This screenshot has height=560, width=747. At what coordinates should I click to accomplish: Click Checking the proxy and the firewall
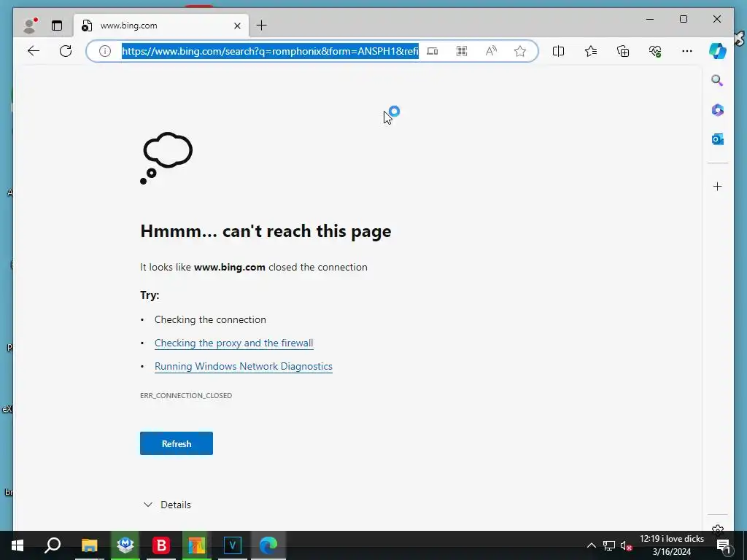[x=234, y=343]
